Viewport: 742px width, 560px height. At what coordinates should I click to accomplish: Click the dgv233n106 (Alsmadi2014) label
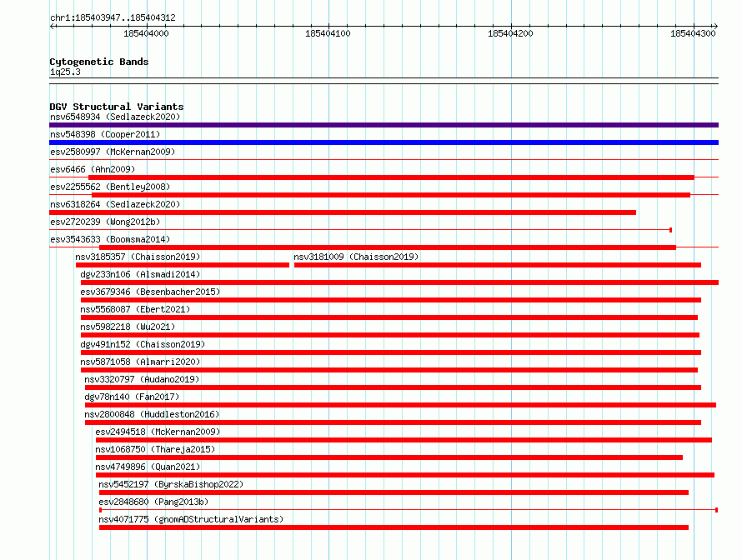[141, 274]
